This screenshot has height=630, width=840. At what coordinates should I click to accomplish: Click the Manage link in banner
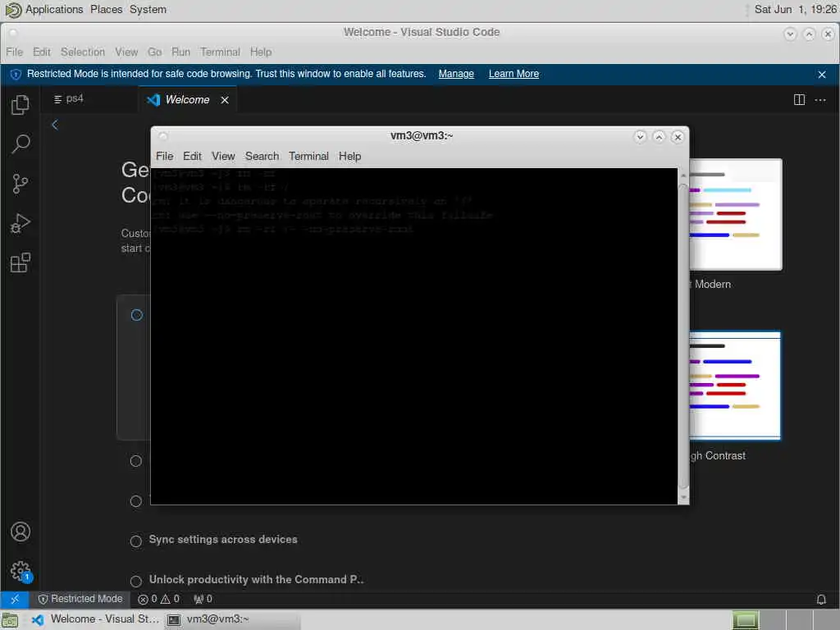coord(456,74)
